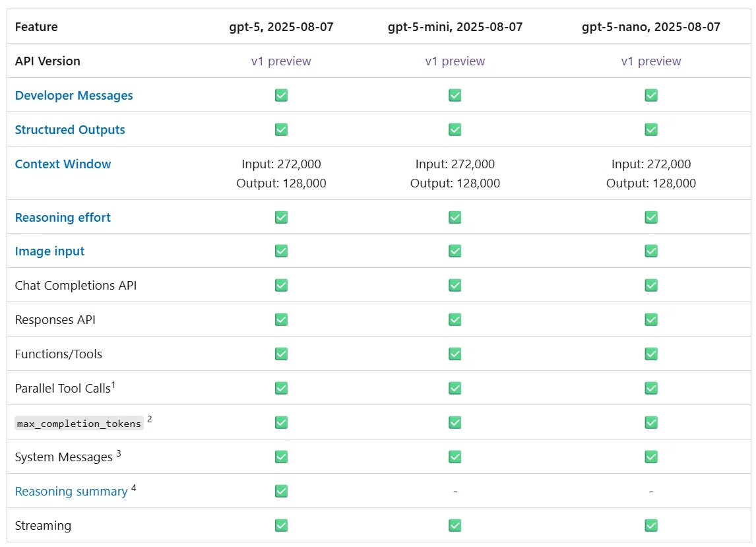This screenshot has width=756, height=547.
Task: Select the max_completion_tokens code label
Action: [x=79, y=423]
